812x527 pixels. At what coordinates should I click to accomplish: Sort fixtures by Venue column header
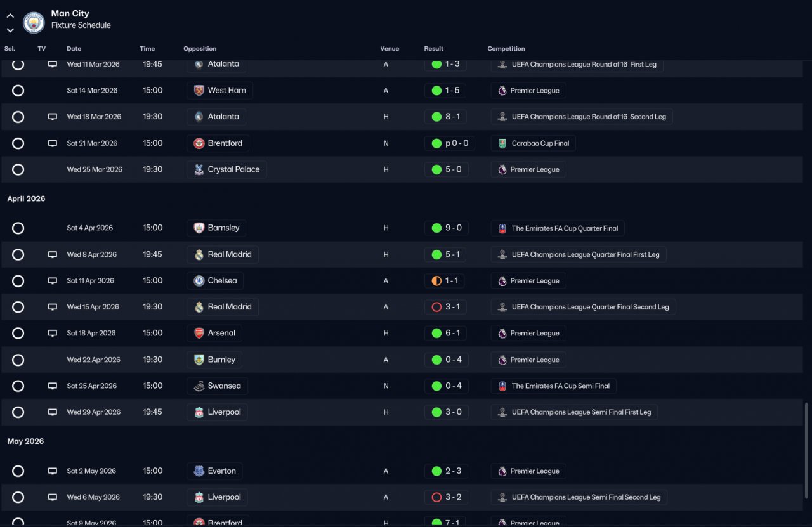pos(390,49)
